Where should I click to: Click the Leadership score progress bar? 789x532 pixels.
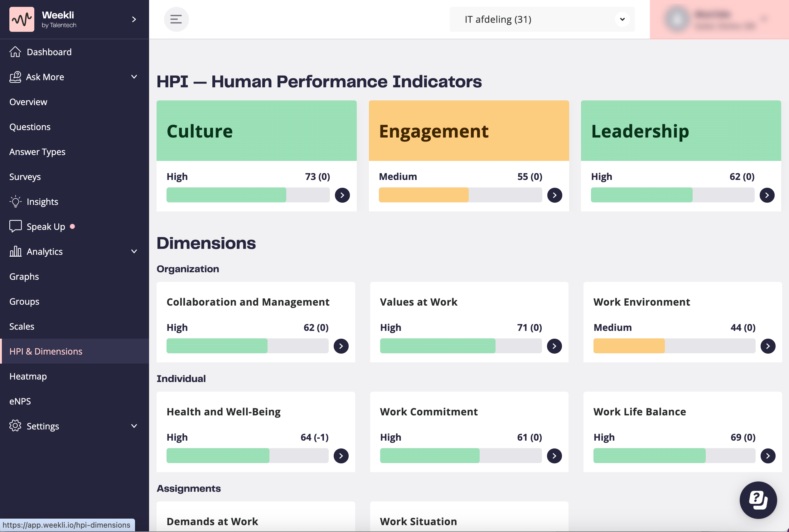click(673, 195)
